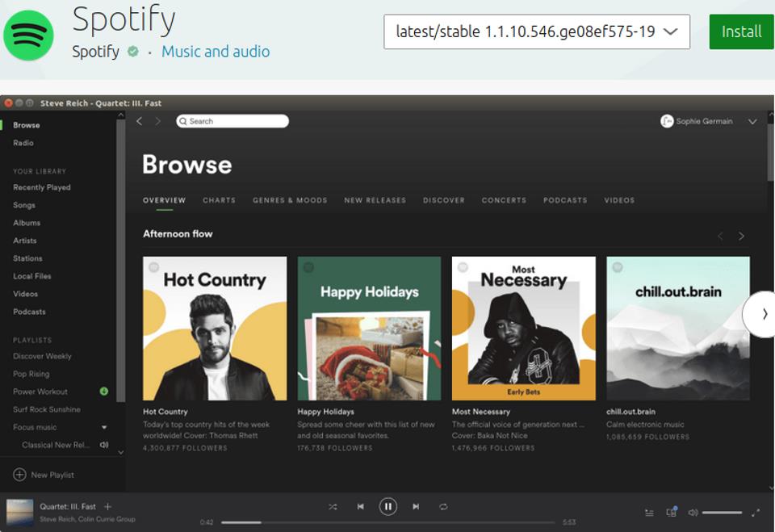Click the sidebar scroll-up arrow

tap(120, 115)
